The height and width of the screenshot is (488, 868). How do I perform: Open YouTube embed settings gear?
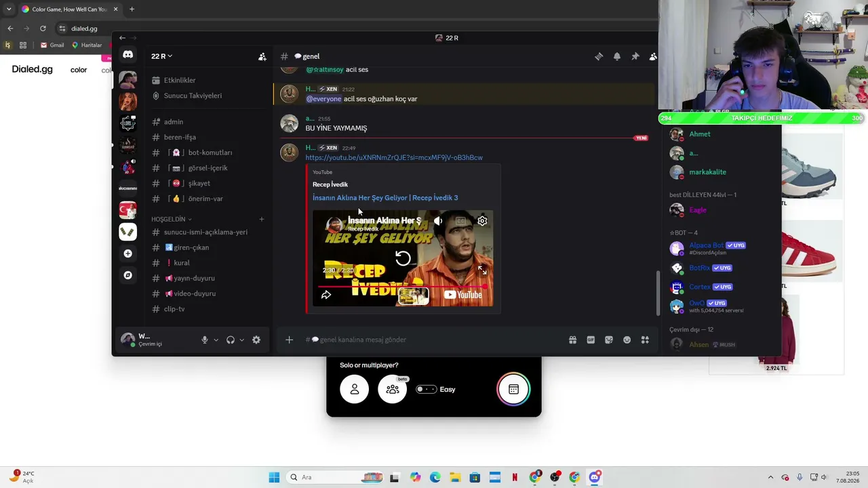pos(482,220)
